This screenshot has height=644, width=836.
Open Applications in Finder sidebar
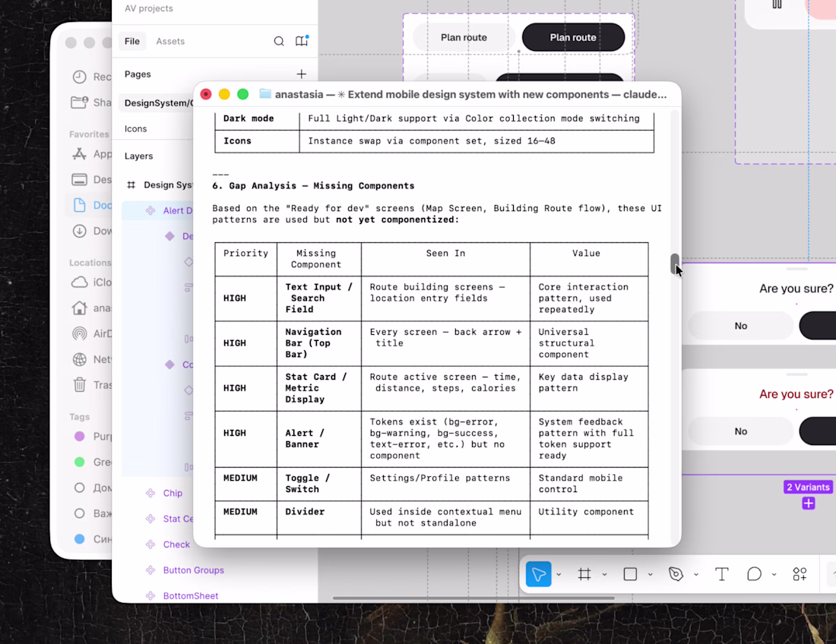click(x=92, y=154)
